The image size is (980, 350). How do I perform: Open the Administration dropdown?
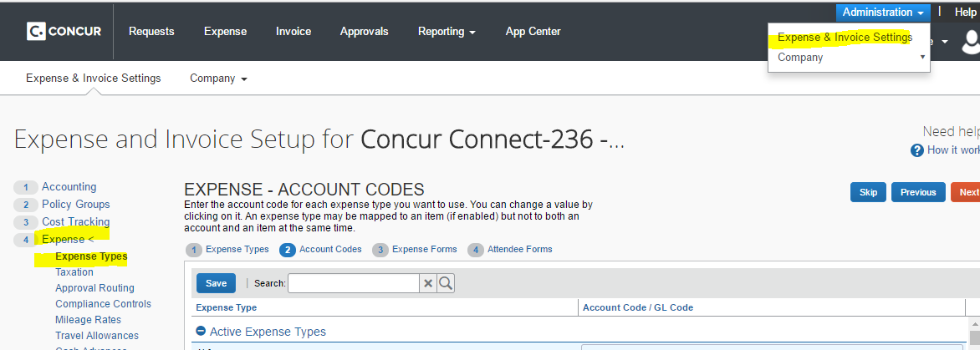point(883,12)
